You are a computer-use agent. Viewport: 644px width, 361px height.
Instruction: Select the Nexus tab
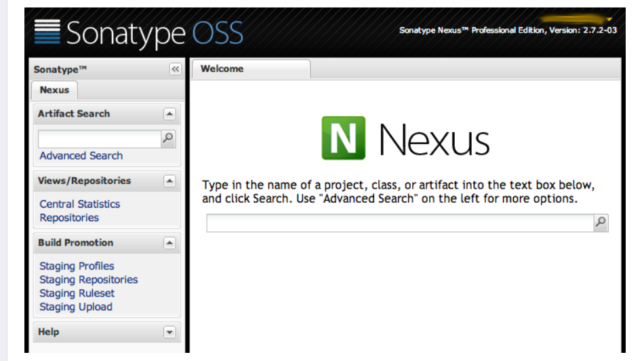click(x=54, y=90)
